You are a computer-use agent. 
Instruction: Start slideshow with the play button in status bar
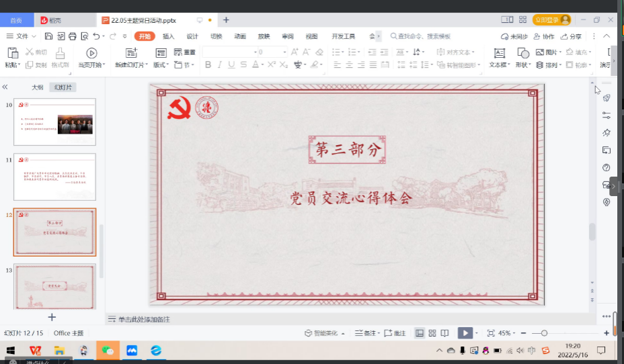pos(465,333)
